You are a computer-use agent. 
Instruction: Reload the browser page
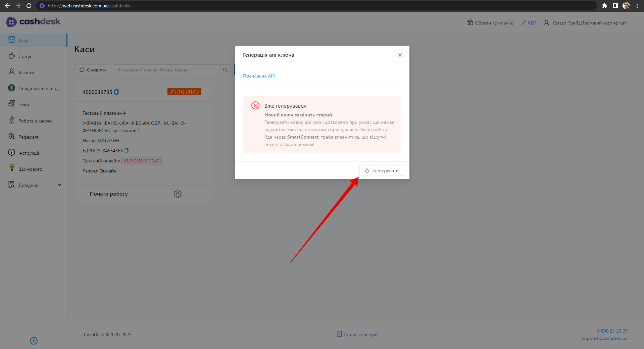click(29, 6)
